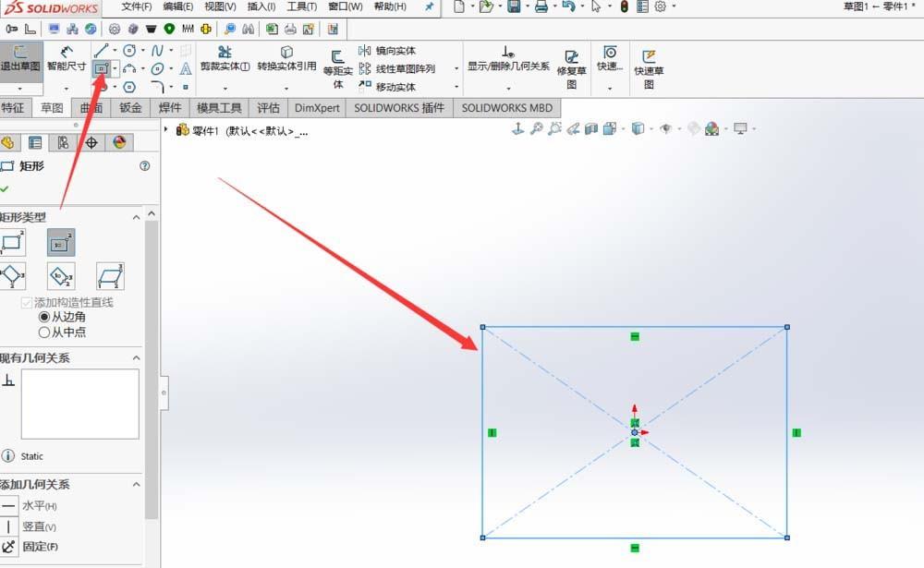Select the center rectangle sketch type

[x=59, y=243]
